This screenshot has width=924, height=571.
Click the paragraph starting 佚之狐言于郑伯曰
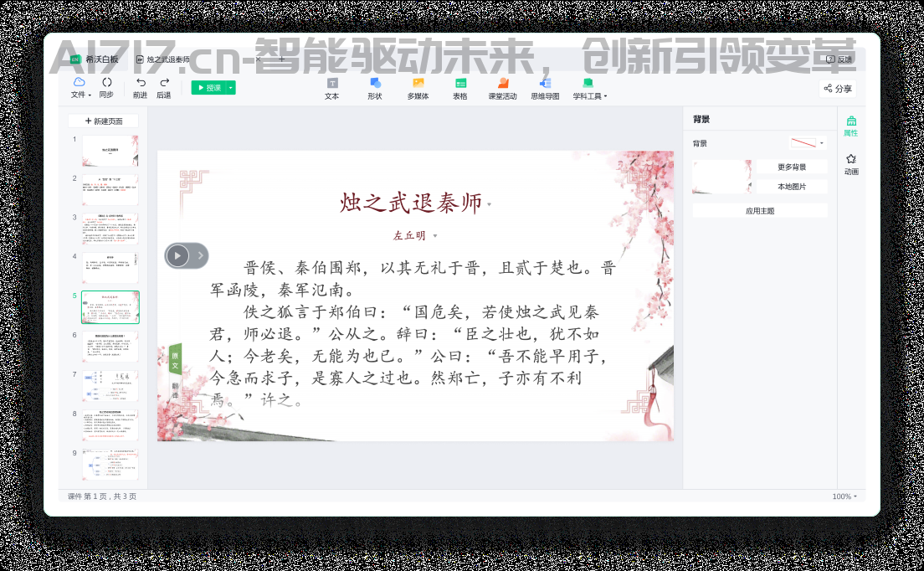click(408, 356)
